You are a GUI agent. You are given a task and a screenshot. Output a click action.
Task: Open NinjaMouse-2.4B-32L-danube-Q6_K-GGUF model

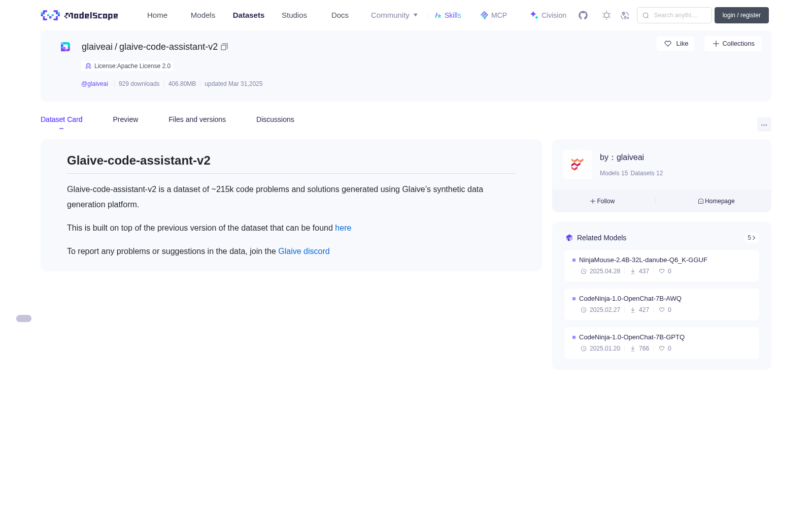[x=662, y=266]
